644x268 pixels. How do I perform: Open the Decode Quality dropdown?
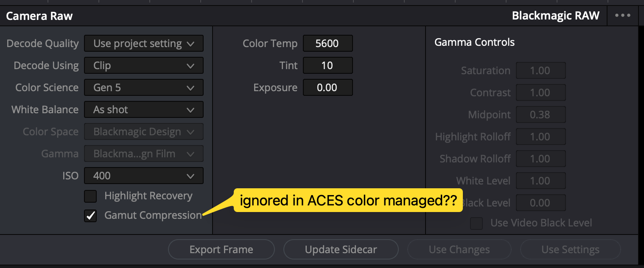tap(143, 44)
